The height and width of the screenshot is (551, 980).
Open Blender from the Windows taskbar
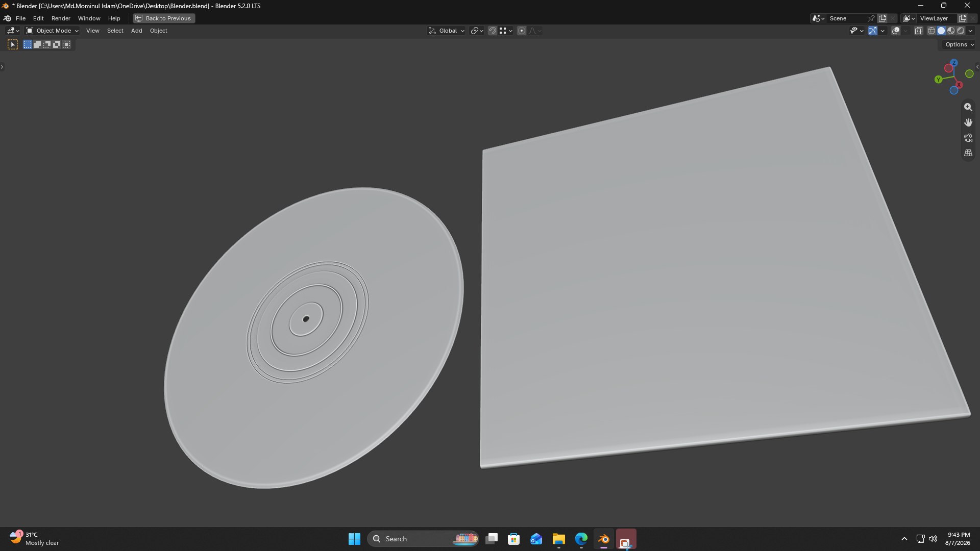pyautogui.click(x=603, y=539)
